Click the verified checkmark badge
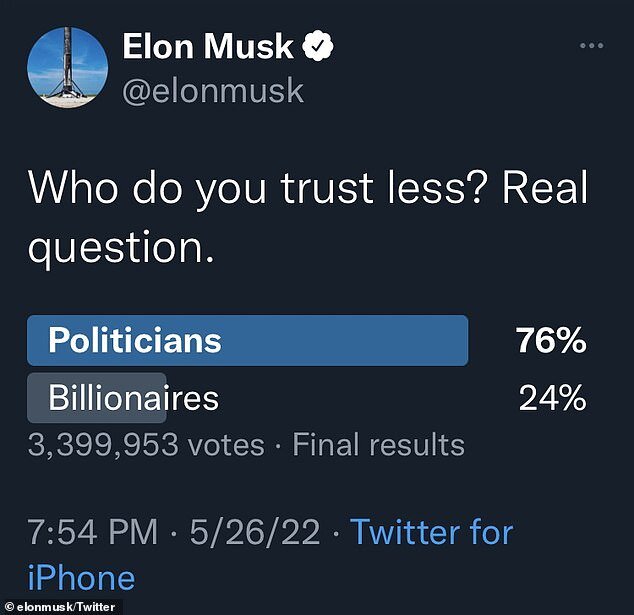The width and height of the screenshot is (634, 615). pos(319,47)
